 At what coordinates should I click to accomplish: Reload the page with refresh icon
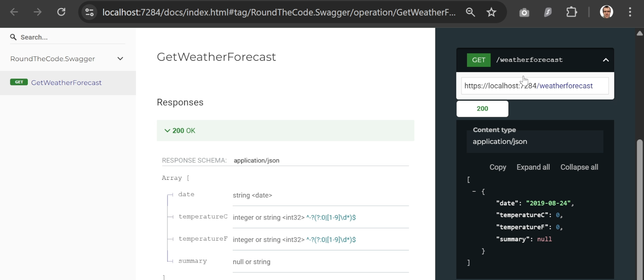click(61, 12)
